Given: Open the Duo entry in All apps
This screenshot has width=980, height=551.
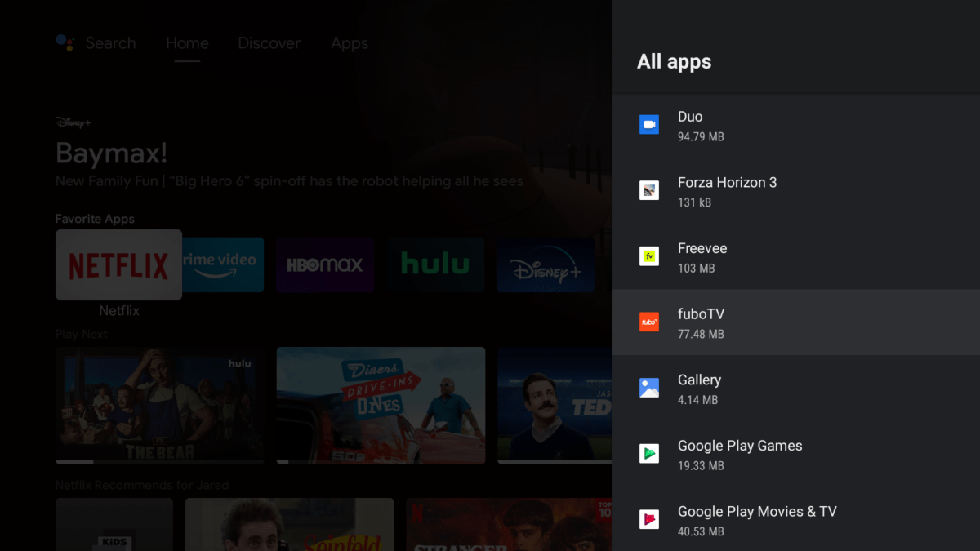Looking at the screenshot, I should pyautogui.click(x=796, y=126).
